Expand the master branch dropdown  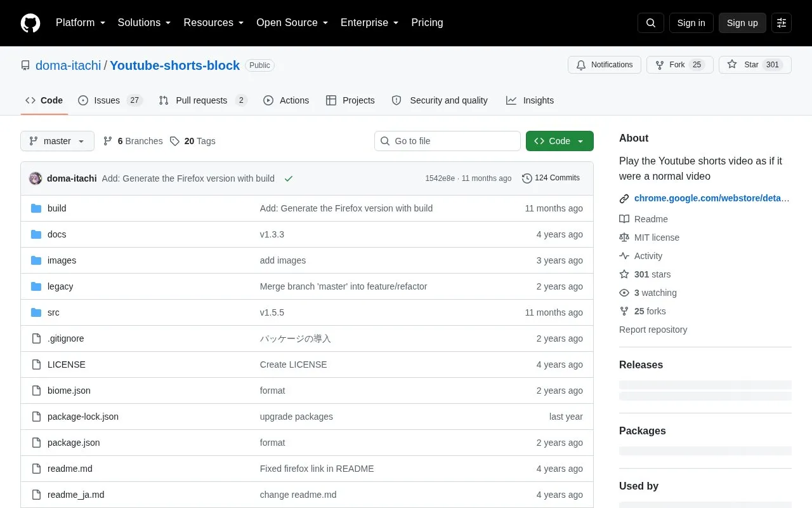57,141
